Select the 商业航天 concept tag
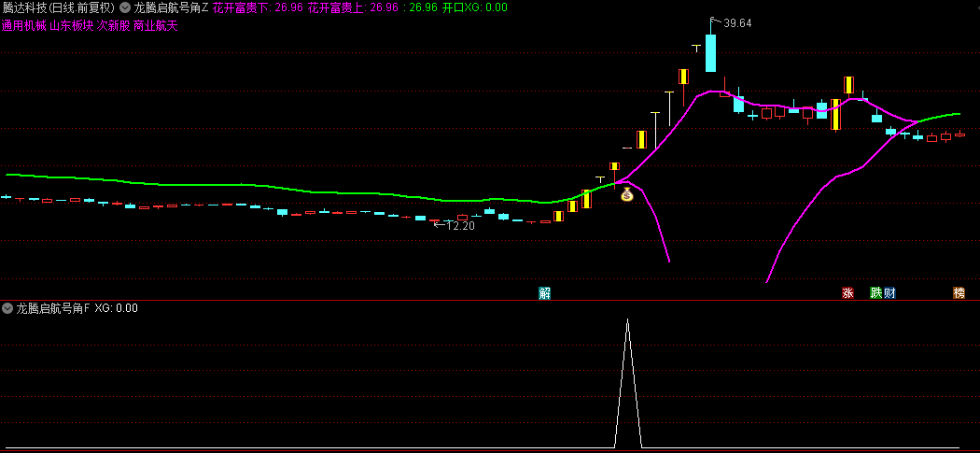Image resolution: width=980 pixels, height=453 pixels. click(156, 26)
